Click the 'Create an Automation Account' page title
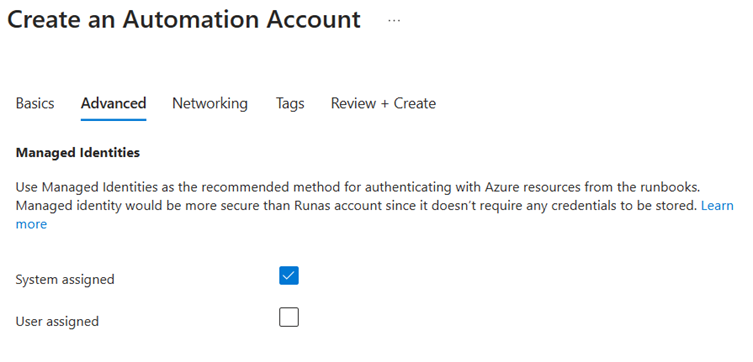The width and height of the screenshot is (753, 362). point(184,19)
